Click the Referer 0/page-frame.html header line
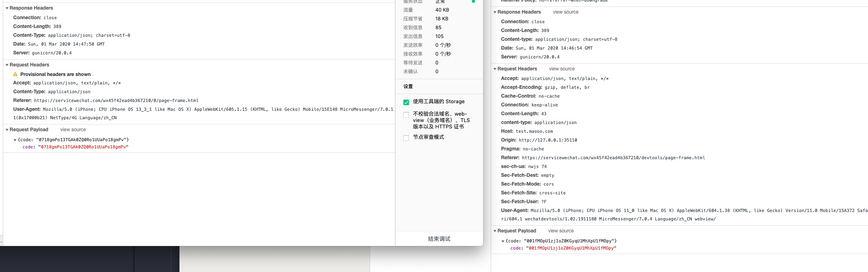The height and width of the screenshot is (272, 868). coord(106,100)
